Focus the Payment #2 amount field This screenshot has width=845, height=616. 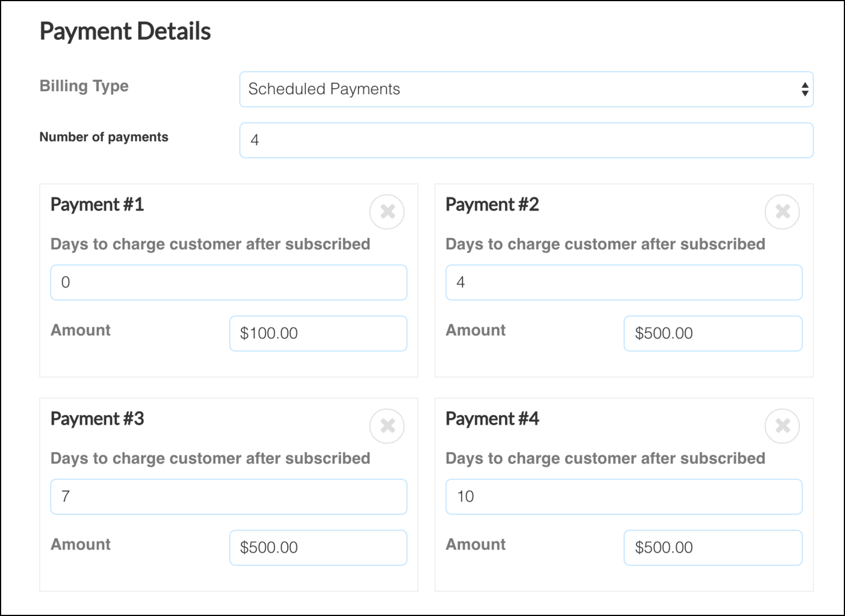(713, 333)
